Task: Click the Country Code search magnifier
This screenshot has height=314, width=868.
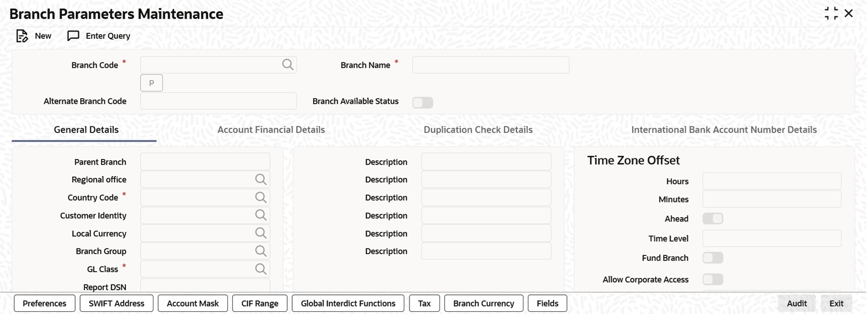Action: click(x=261, y=197)
